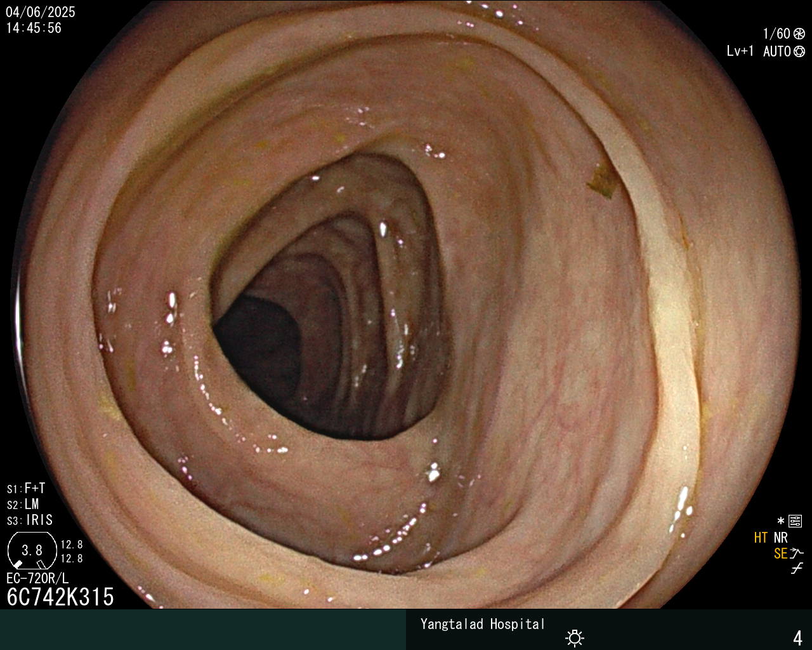Click the serial number 6C742K315
This screenshot has width=812, height=650.
click(60, 597)
